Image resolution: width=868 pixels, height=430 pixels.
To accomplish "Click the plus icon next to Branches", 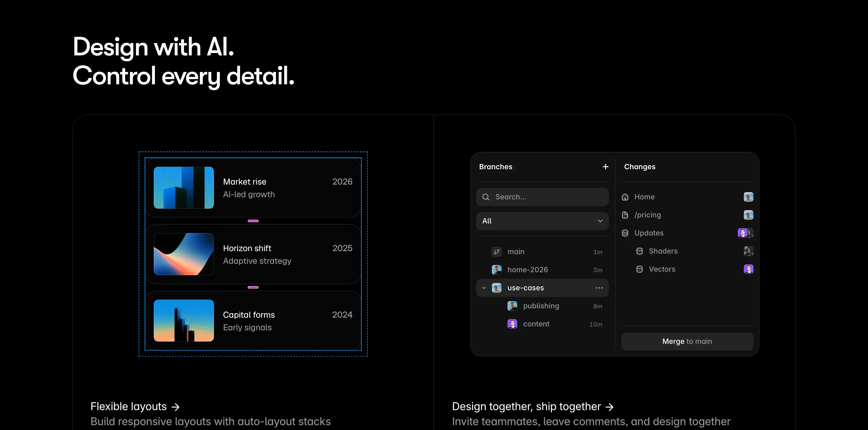I will coord(605,167).
